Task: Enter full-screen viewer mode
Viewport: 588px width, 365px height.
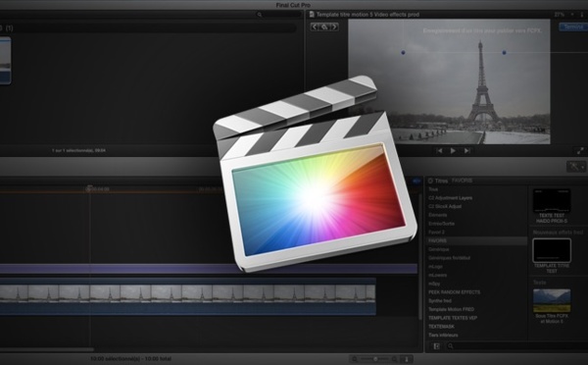Action: pos(580,151)
